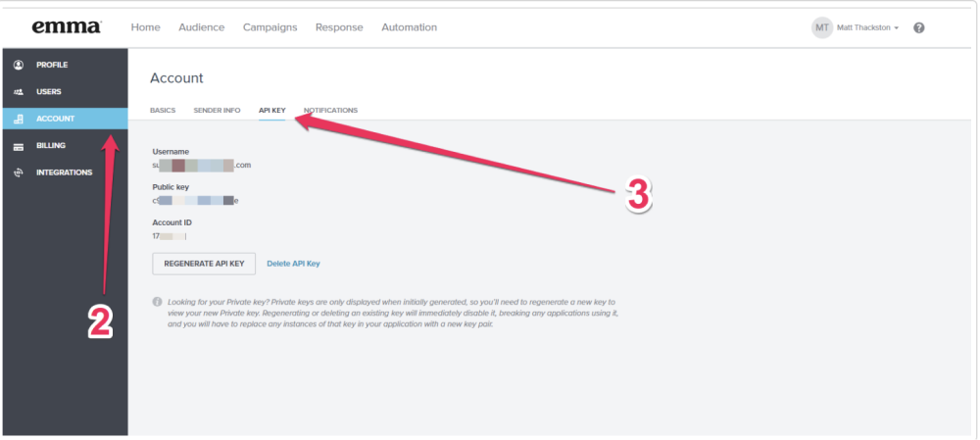Click the info icon beside private key note
Screen dimensions: 980x440
pos(157,302)
